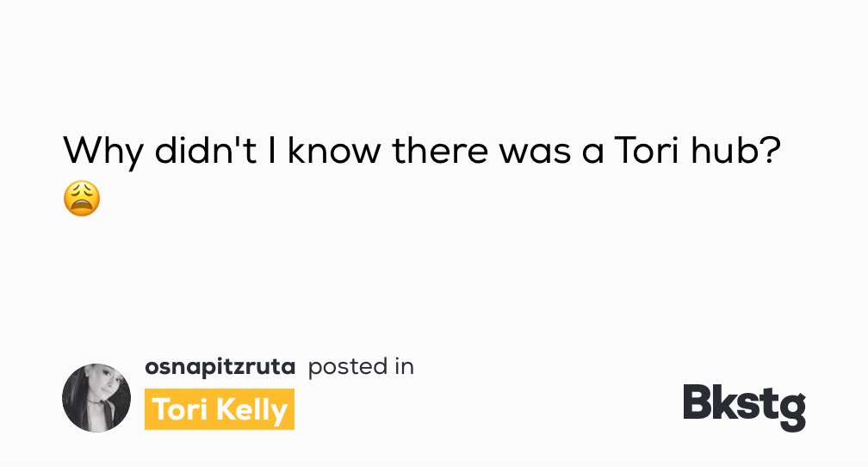
Task: Open the Tori Kelly hub tag
Action: click(x=220, y=409)
